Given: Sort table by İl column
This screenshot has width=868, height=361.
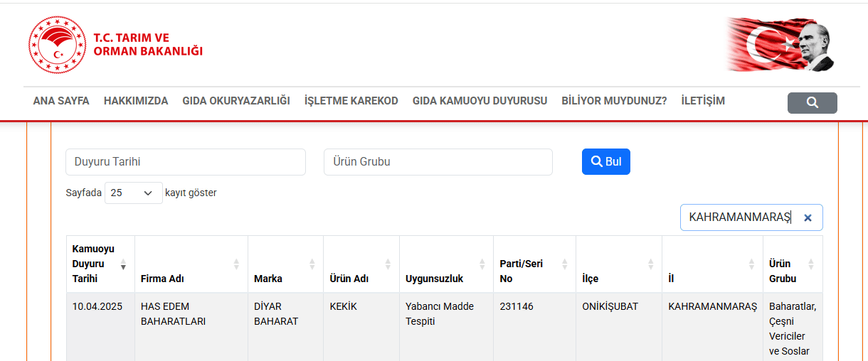Looking at the screenshot, I should 751,264.
